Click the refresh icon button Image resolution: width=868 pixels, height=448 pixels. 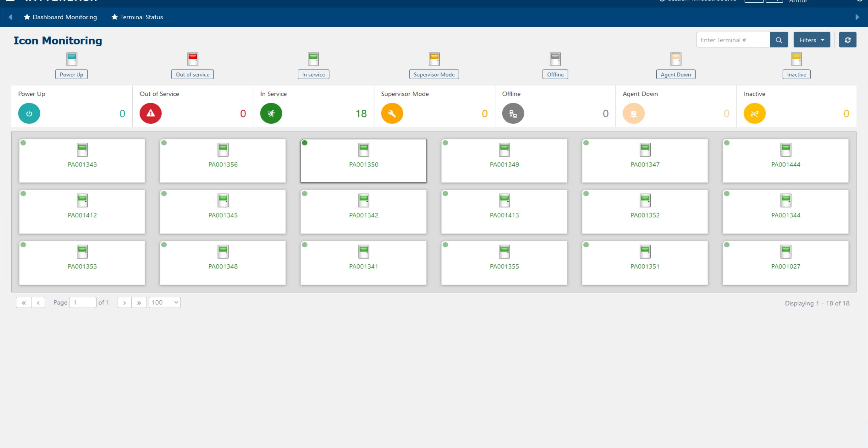point(847,40)
